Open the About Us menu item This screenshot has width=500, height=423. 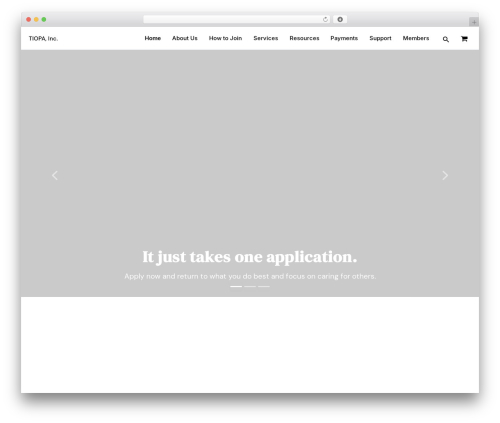pyautogui.click(x=185, y=38)
